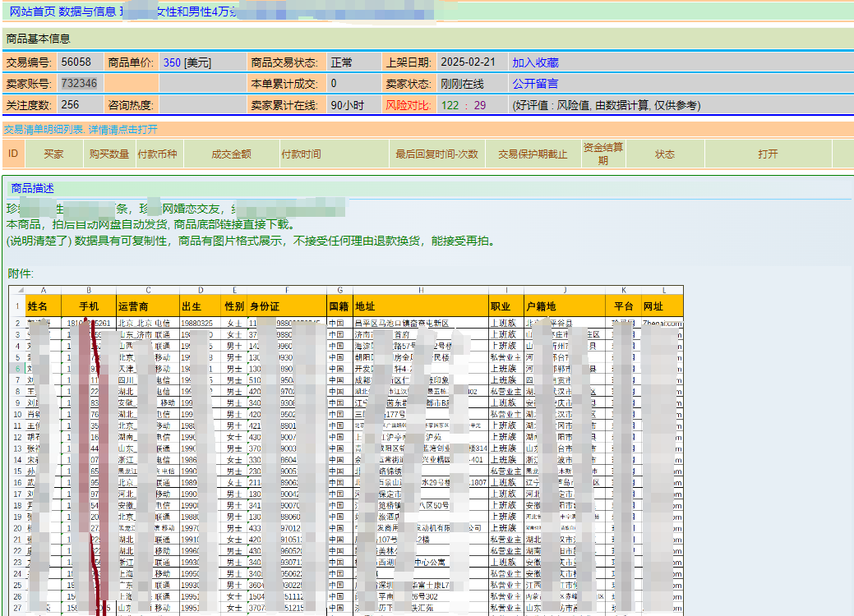The image size is (854, 616).
Task: Go to 网站首页 in the top navigation
Action: click(32, 11)
